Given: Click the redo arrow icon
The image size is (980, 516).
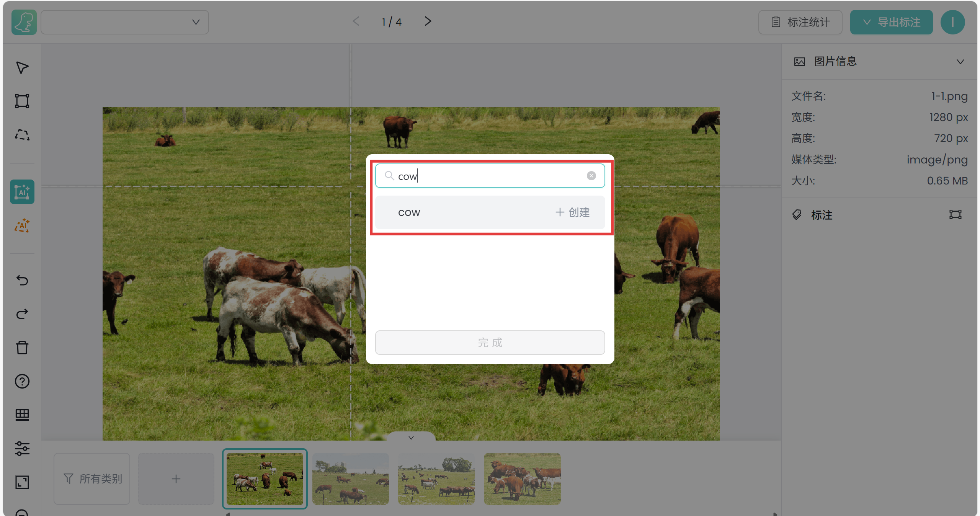Looking at the screenshot, I should click(22, 314).
